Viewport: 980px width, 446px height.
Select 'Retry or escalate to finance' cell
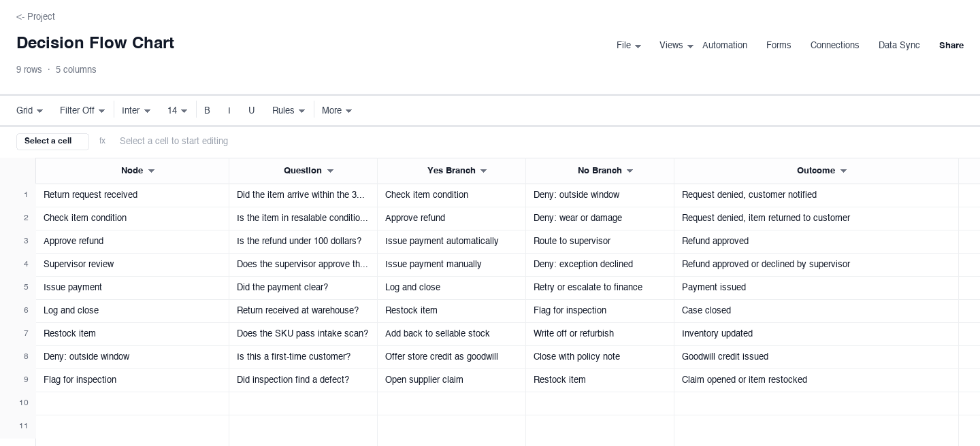[600, 288]
